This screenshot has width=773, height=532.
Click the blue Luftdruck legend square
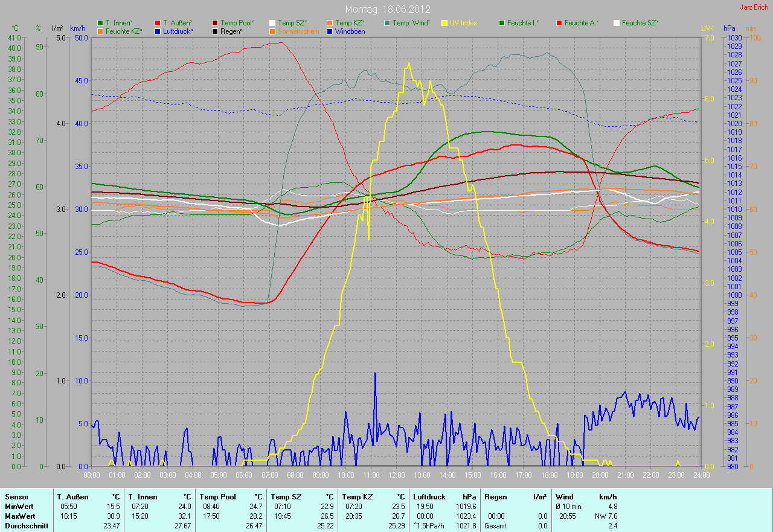(x=158, y=31)
